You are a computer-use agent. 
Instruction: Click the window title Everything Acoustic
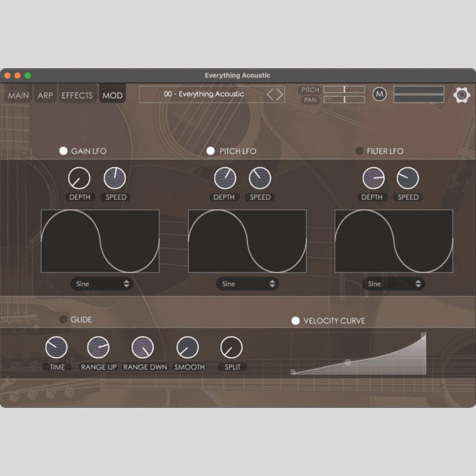[x=238, y=75]
